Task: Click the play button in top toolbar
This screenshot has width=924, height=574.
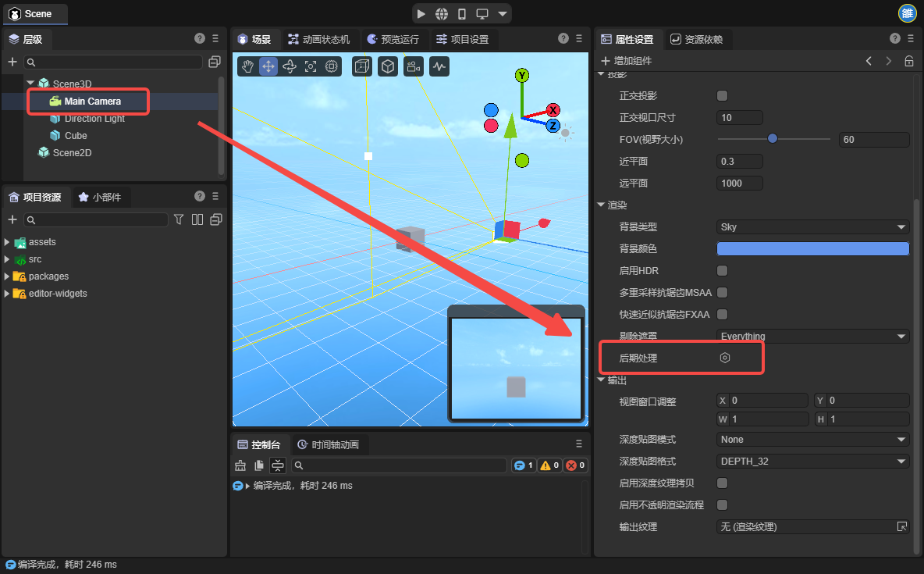Action: click(x=421, y=14)
